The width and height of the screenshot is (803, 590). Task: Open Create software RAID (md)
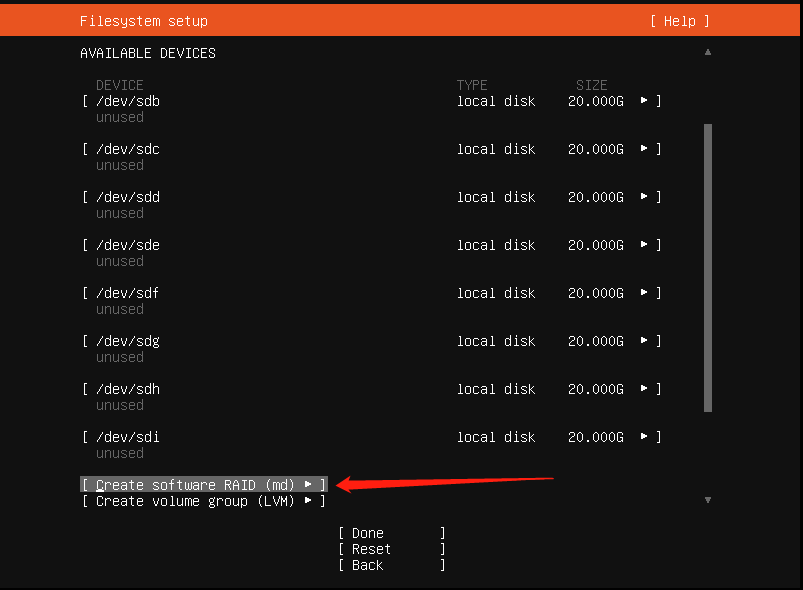tap(196, 484)
